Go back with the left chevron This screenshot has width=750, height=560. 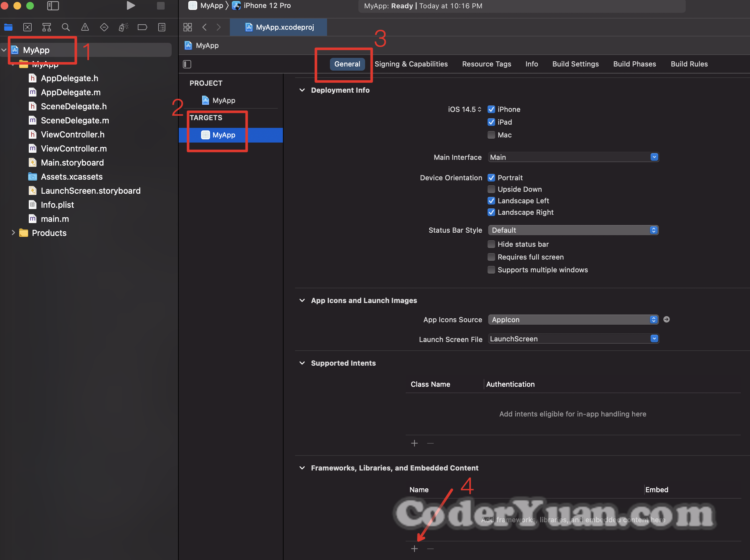click(x=204, y=27)
